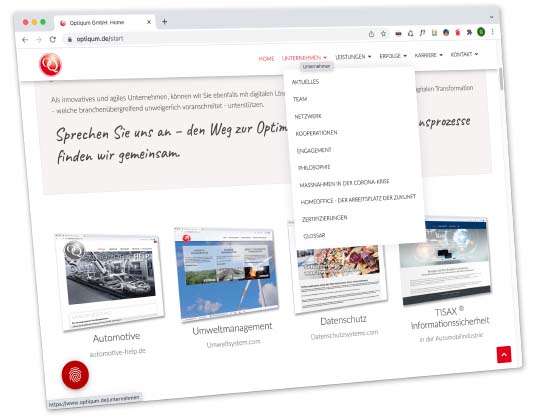Click 'in der Automobilindustrie' text
Image resolution: width=540 pixels, height=419 pixels.
pos(451,337)
